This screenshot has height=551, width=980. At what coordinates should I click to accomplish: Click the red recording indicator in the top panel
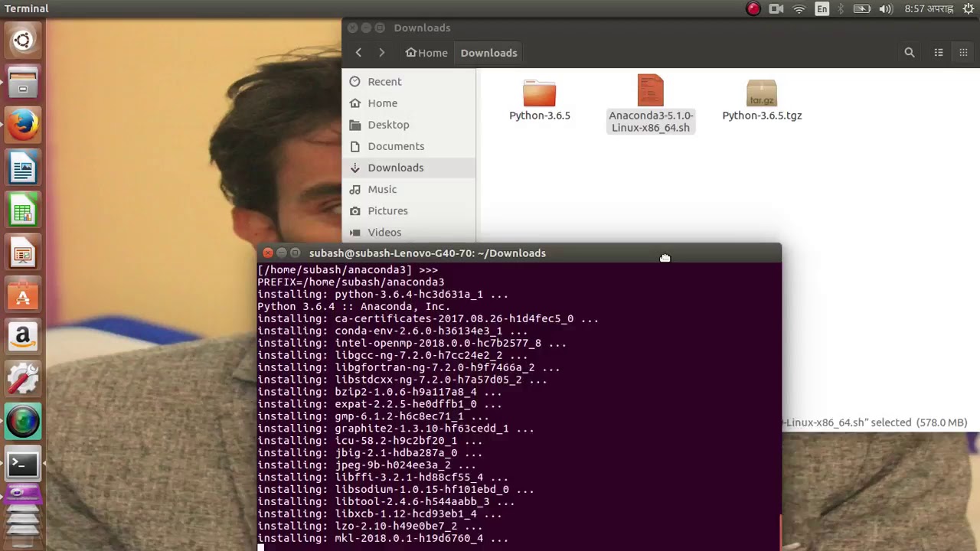[753, 9]
